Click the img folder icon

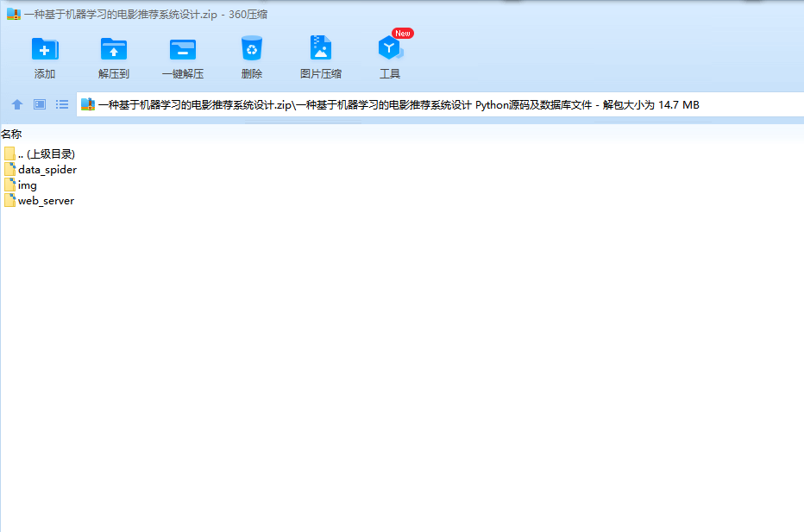9,185
